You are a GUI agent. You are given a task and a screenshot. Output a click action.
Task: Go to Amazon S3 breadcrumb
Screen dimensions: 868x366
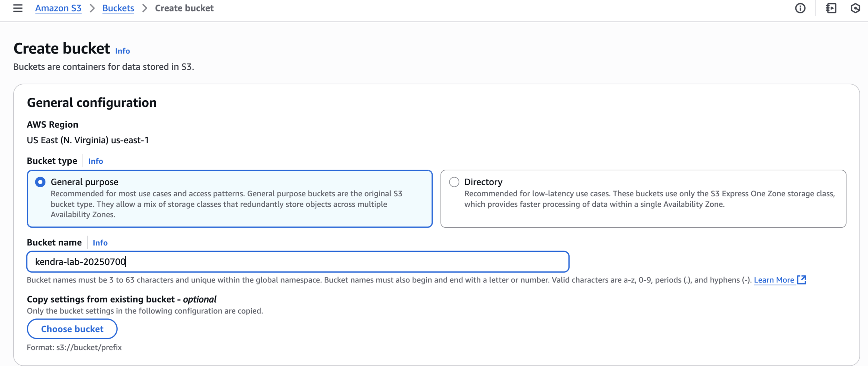pyautogui.click(x=58, y=8)
